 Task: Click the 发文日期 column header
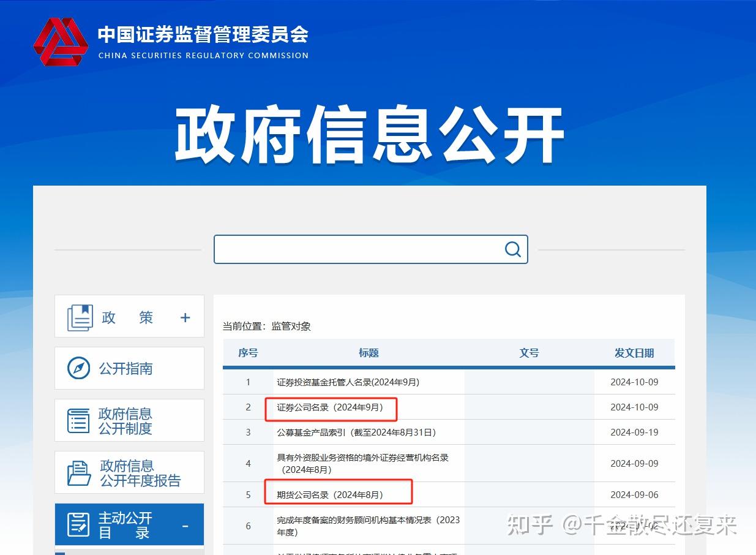[x=635, y=353]
